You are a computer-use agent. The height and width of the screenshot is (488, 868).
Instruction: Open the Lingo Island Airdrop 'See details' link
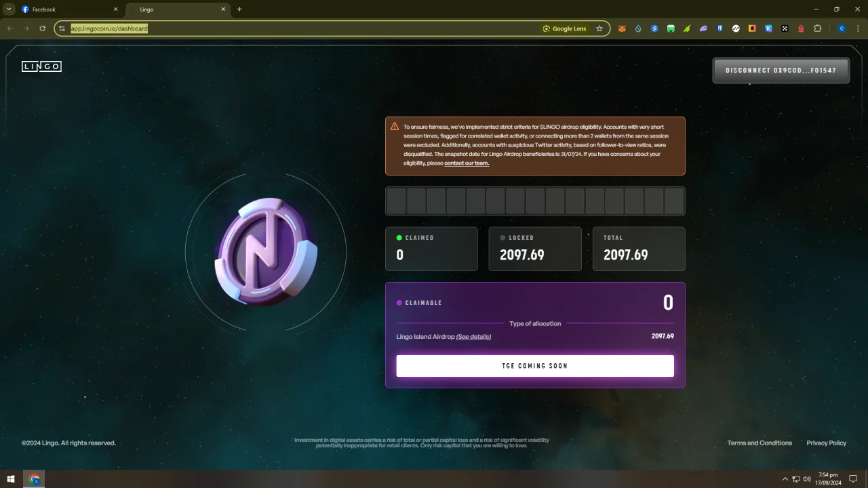pyautogui.click(x=473, y=337)
